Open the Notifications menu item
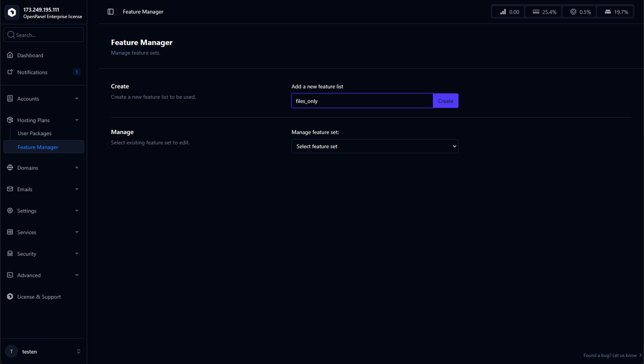Image resolution: width=644 pixels, height=364 pixels. click(x=44, y=72)
